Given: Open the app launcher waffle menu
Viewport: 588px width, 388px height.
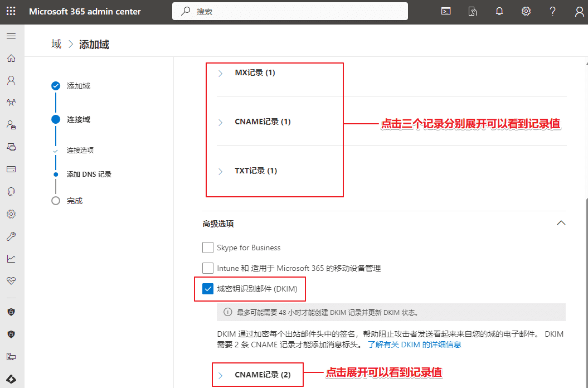Looking at the screenshot, I should 11,11.
